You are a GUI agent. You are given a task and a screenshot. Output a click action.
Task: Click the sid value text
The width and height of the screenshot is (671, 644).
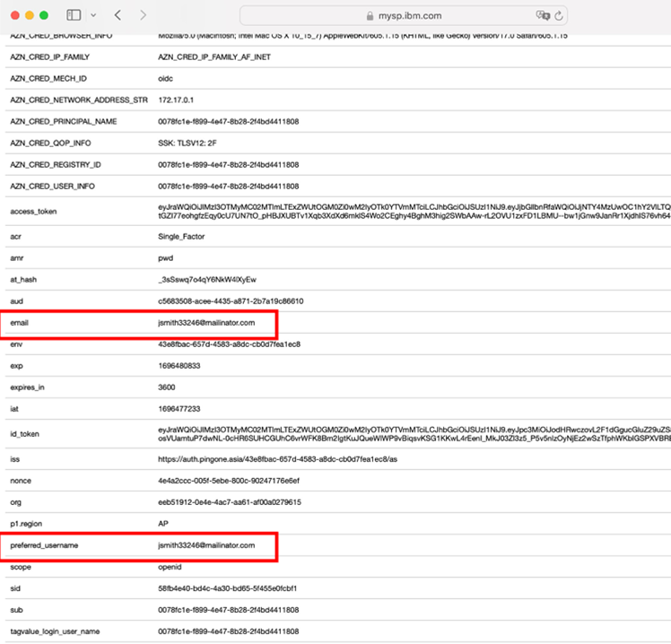227,588
